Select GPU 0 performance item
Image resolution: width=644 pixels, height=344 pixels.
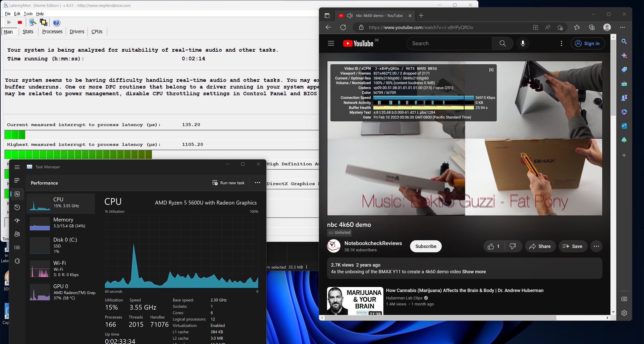pos(61,292)
